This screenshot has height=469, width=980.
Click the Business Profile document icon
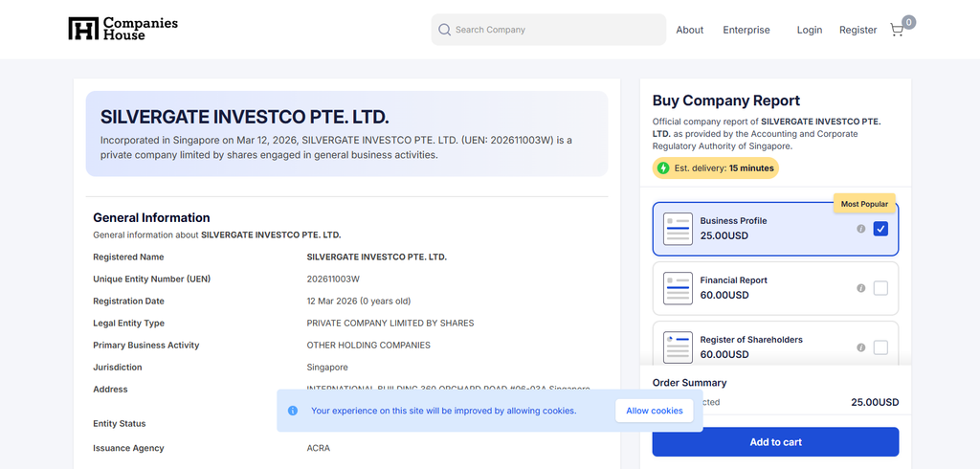tap(678, 229)
